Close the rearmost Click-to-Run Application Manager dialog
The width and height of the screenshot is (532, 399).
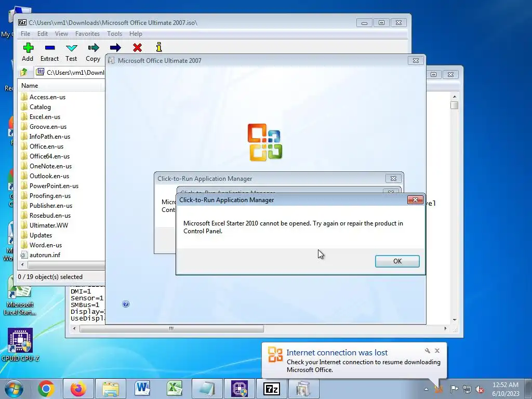[x=393, y=179]
